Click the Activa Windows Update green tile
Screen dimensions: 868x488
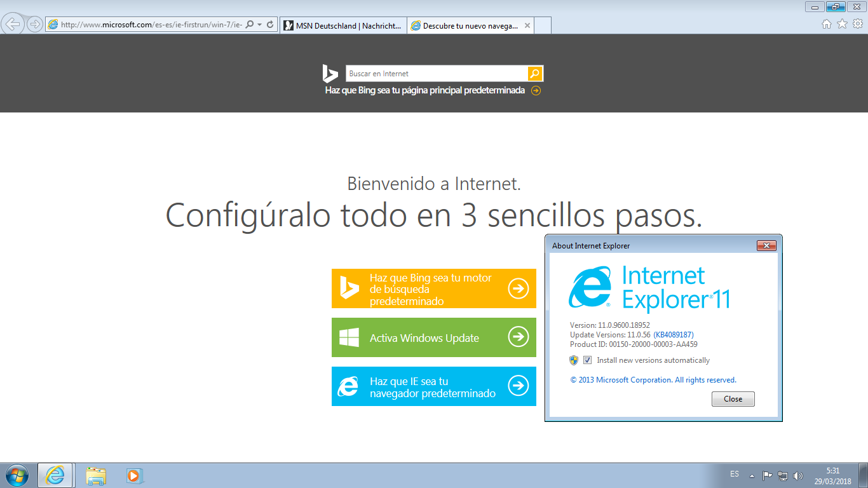[x=434, y=337]
